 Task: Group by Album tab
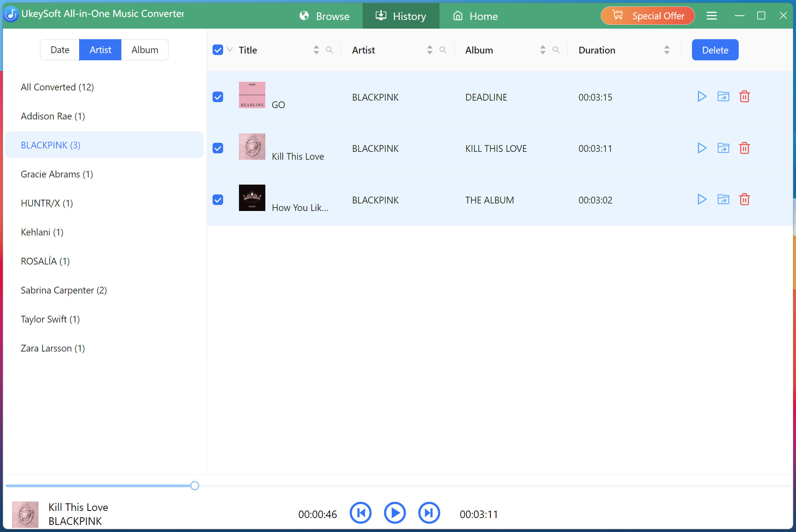point(145,50)
